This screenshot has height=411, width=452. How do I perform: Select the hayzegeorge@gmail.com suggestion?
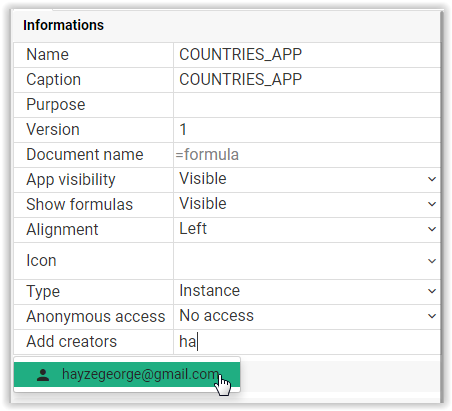coord(127,374)
